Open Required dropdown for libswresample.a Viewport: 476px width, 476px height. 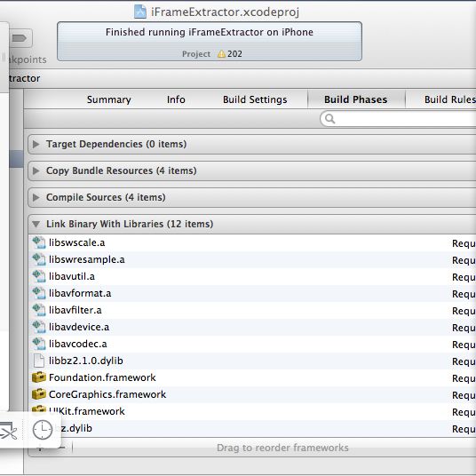464,260
